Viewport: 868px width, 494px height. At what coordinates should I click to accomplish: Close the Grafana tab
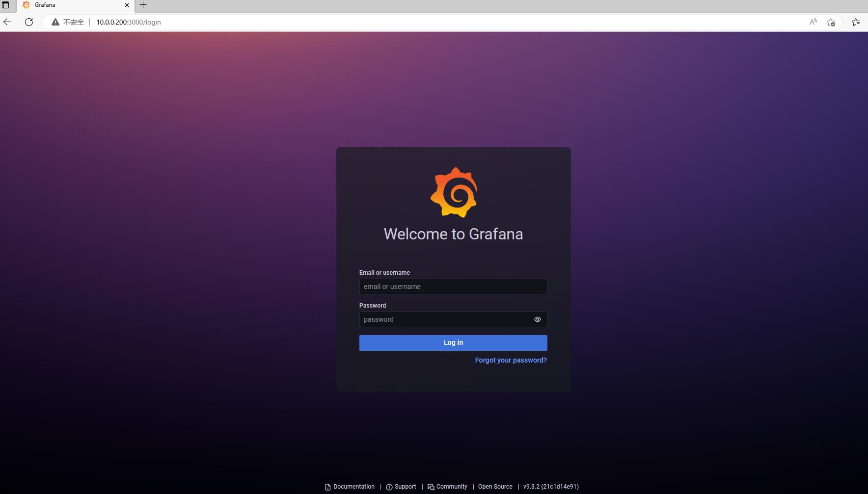tap(127, 5)
